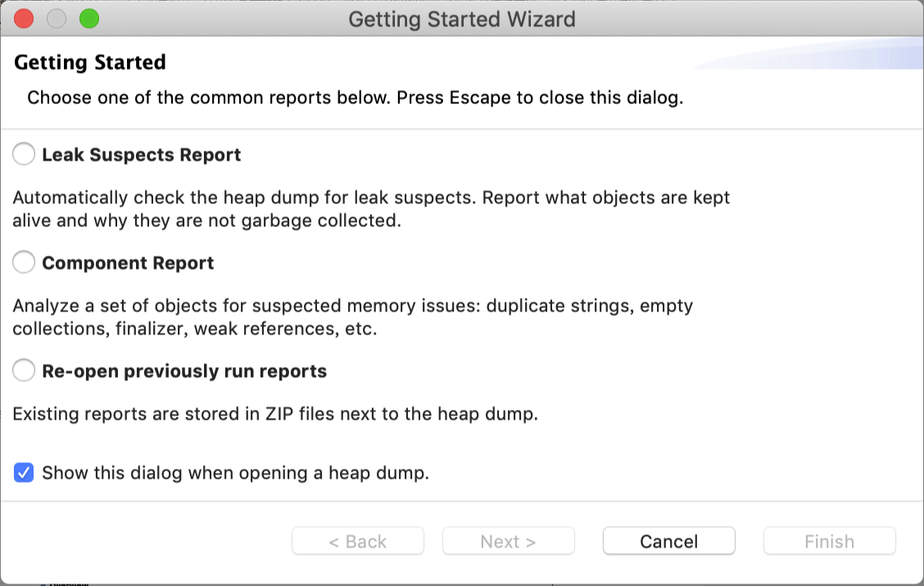
Task: Click the green zoom window button
Action: pyautogui.click(x=88, y=18)
